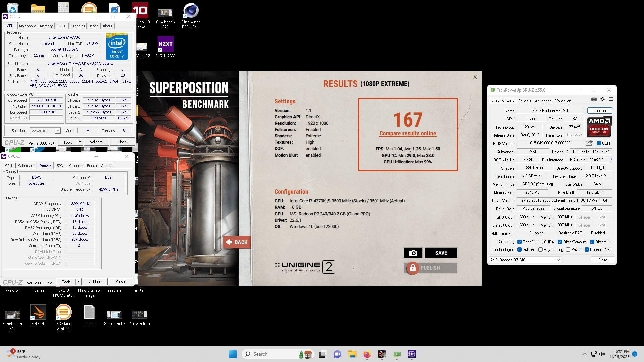Screen dimensions: 644x362
Task: Open Validation tab in GPU-Z
Action: (x=563, y=101)
